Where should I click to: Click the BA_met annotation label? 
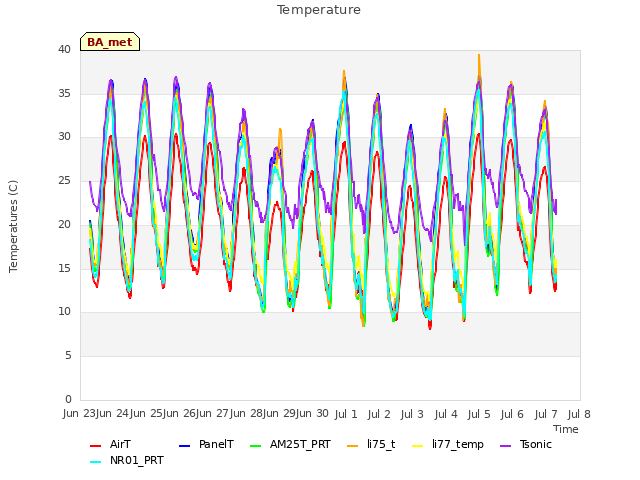[x=110, y=42]
